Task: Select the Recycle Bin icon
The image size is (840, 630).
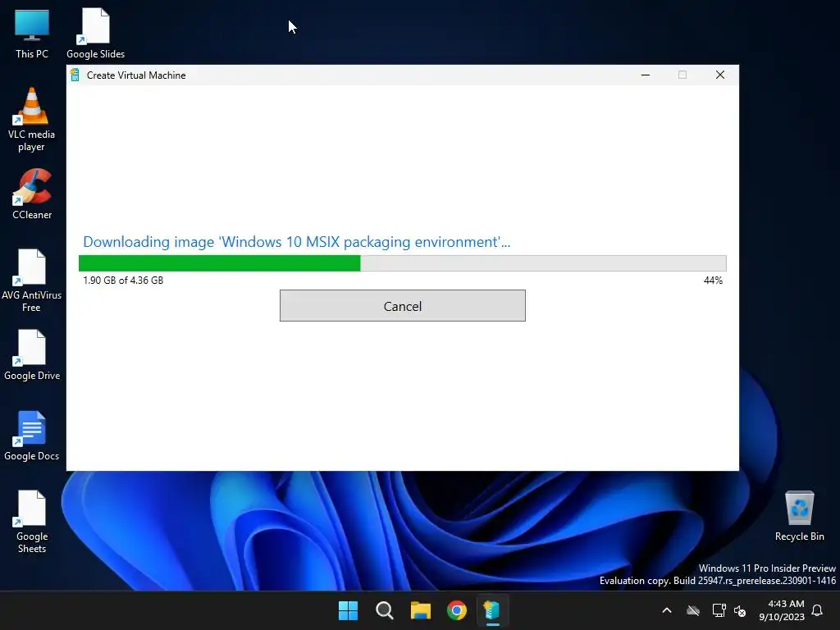Action: (799, 516)
